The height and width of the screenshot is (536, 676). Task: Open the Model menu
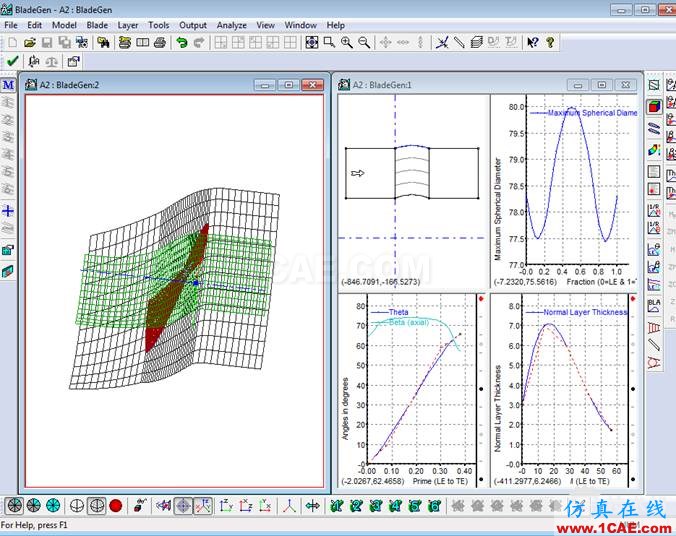[x=64, y=25]
